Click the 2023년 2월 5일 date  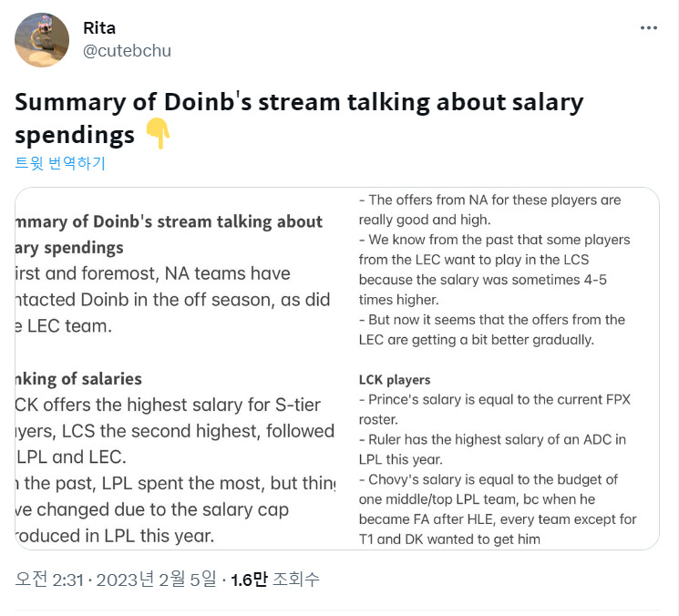(x=156, y=580)
